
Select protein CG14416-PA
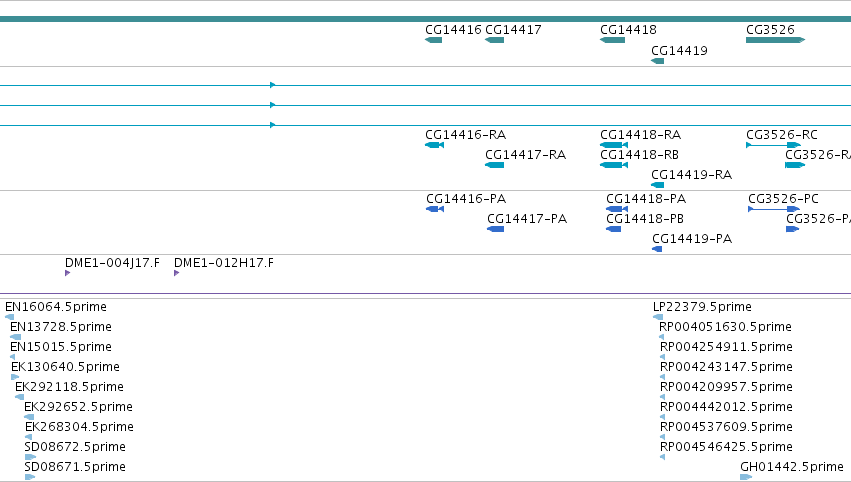[435, 209]
